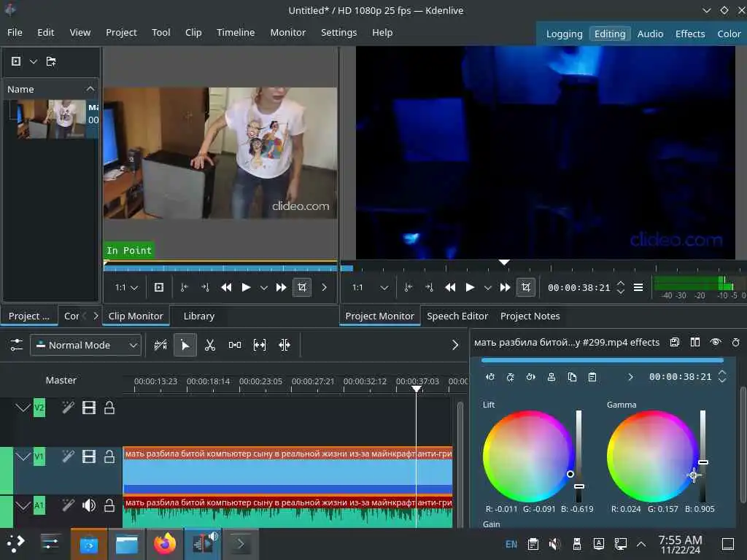The width and height of the screenshot is (747, 560).
Task: Switch to the Color workspace layout
Action: (728, 34)
